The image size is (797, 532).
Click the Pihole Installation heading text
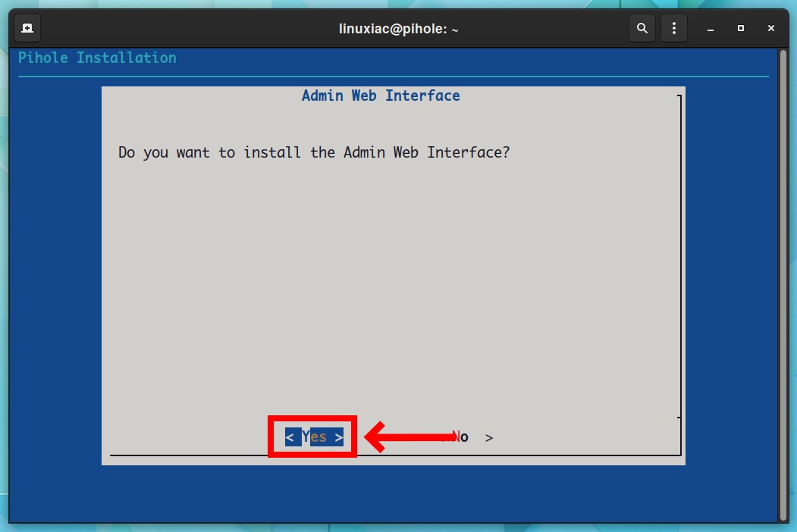click(97, 58)
